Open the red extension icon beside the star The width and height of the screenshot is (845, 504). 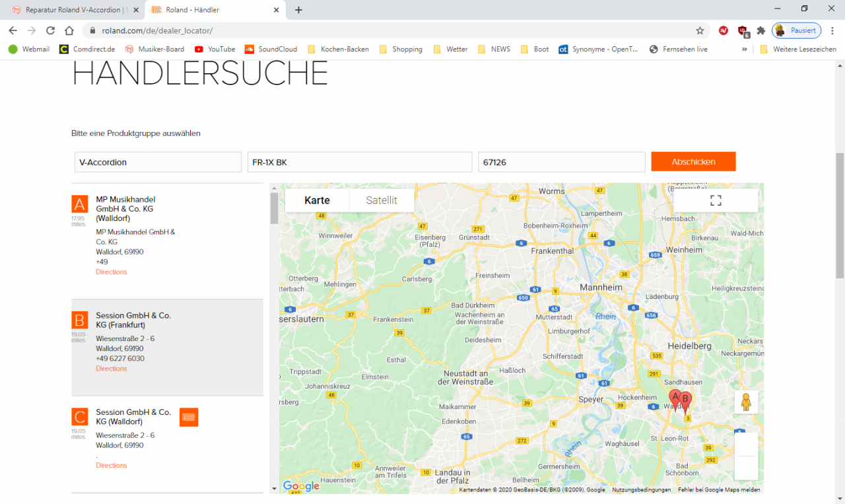point(724,30)
